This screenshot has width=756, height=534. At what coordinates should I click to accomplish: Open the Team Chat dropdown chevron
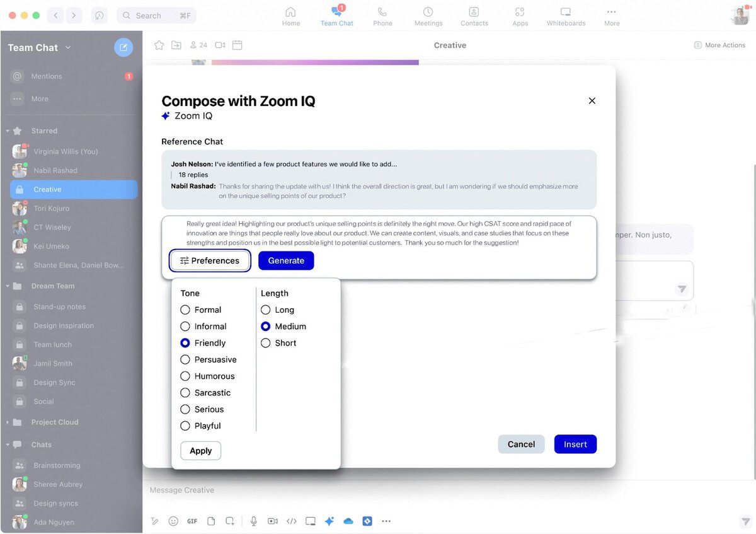point(68,47)
